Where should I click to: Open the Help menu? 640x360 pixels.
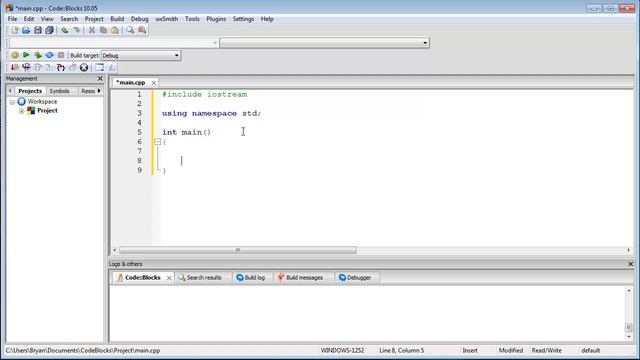[267, 19]
